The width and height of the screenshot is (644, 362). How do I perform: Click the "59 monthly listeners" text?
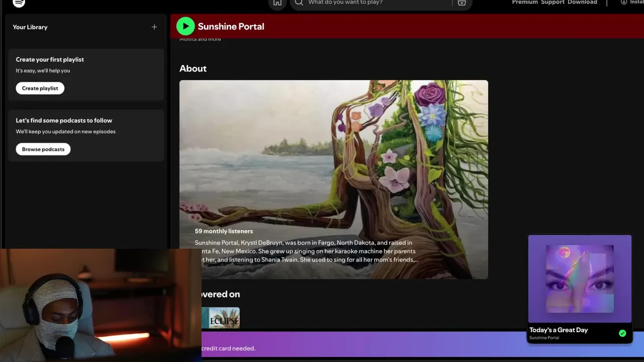[224, 231]
